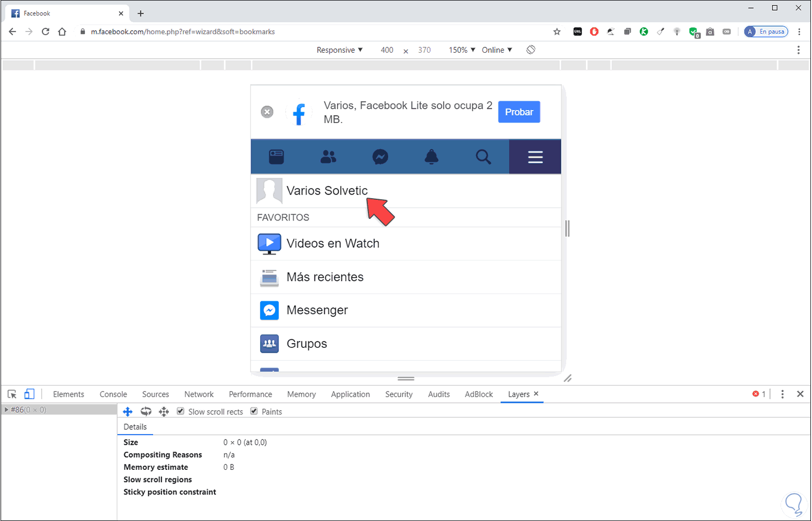This screenshot has width=812, height=521.
Task: Open the Messenger icon in Facebook navbar
Action: (380, 157)
